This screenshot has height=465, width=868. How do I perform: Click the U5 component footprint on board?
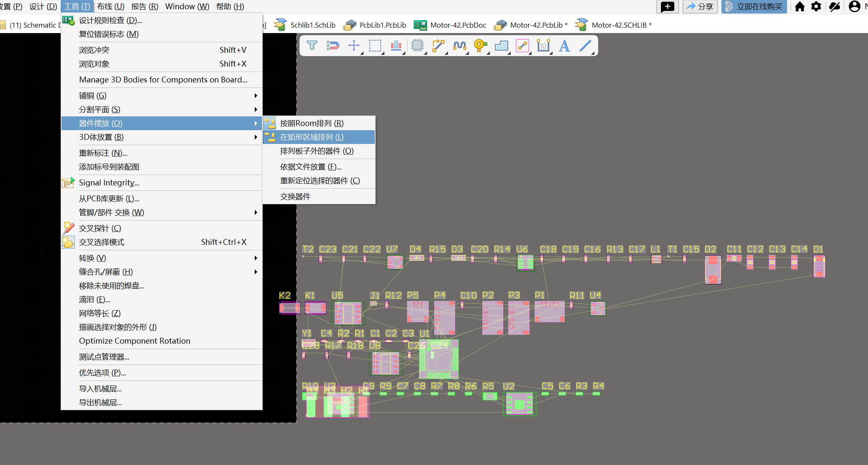[x=348, y=313]
